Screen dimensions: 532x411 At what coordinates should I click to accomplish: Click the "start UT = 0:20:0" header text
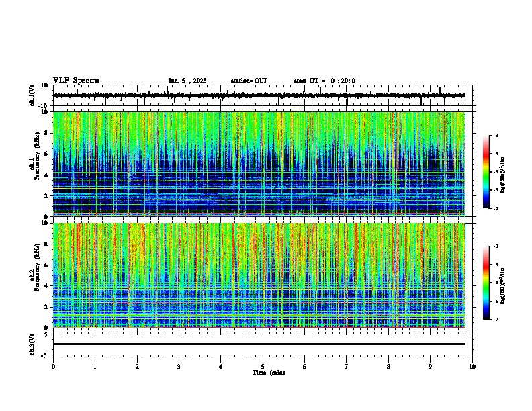click(x=324, y=81)
